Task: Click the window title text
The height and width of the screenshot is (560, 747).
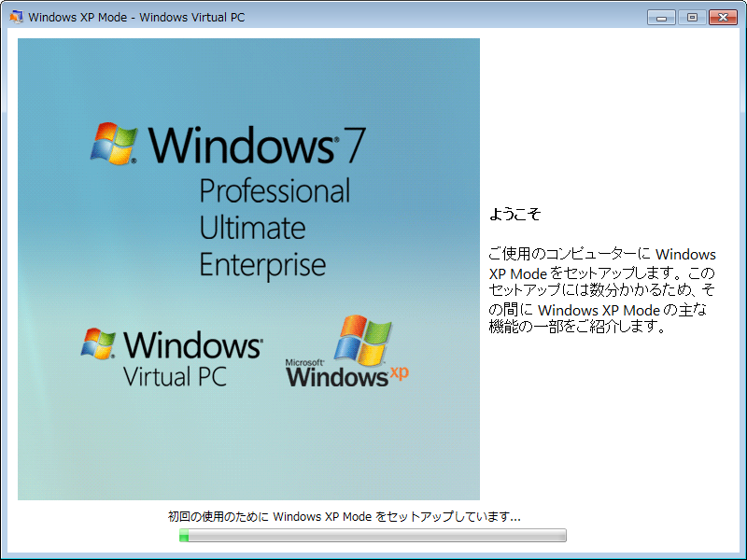Action: 136,17
